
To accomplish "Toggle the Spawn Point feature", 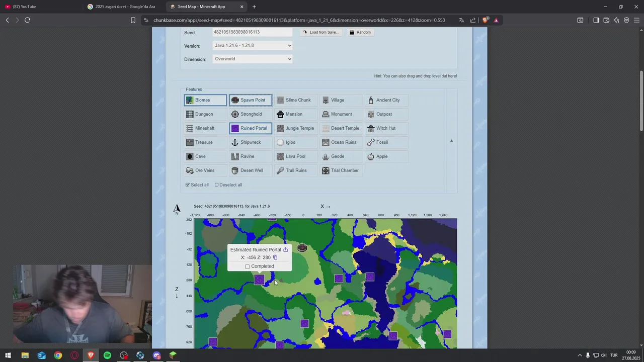I will click(x=251, y=100).
